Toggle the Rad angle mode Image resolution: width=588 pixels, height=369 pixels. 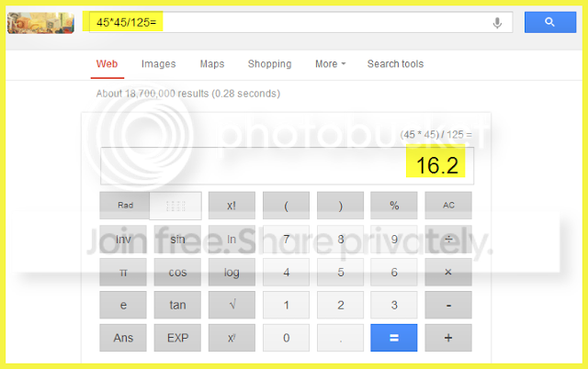pyautogui.click(x=125, y=206)
